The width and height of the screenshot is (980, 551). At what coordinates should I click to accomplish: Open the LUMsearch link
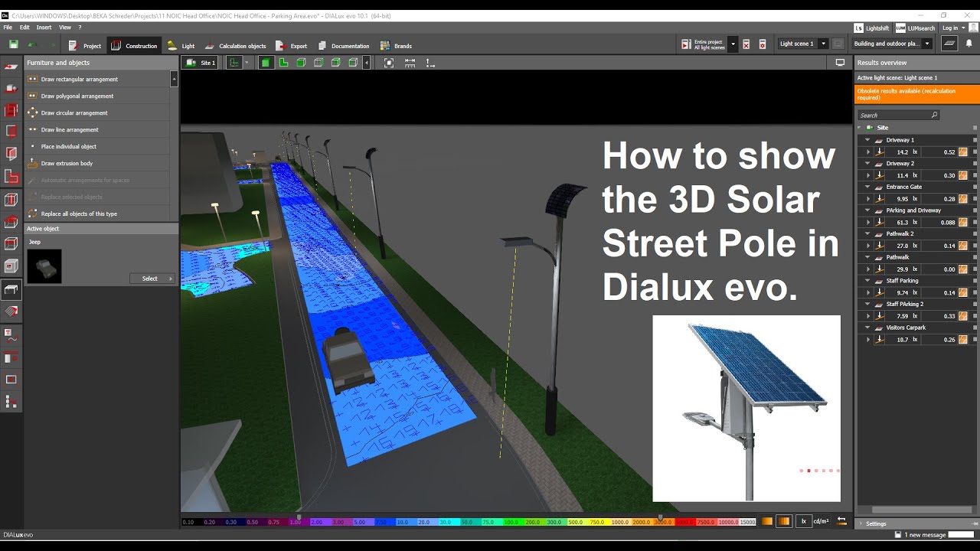point(915,28)
